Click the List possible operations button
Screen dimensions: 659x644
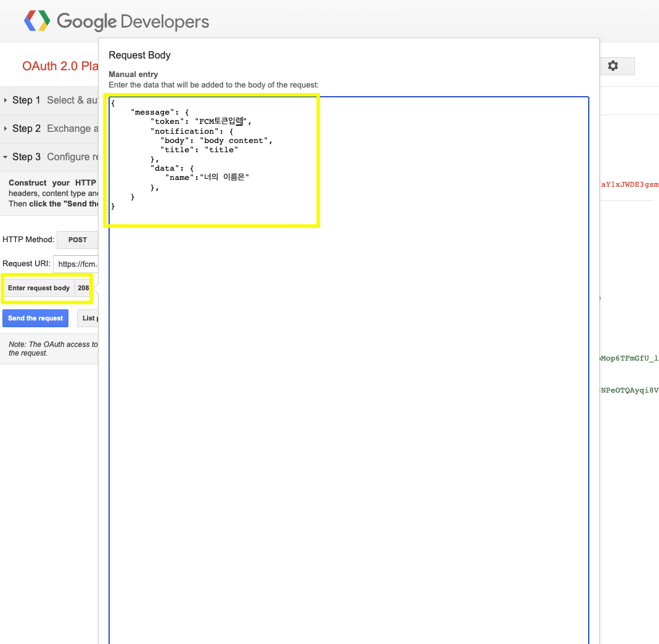pyautogui.click(x=88, y=319)
